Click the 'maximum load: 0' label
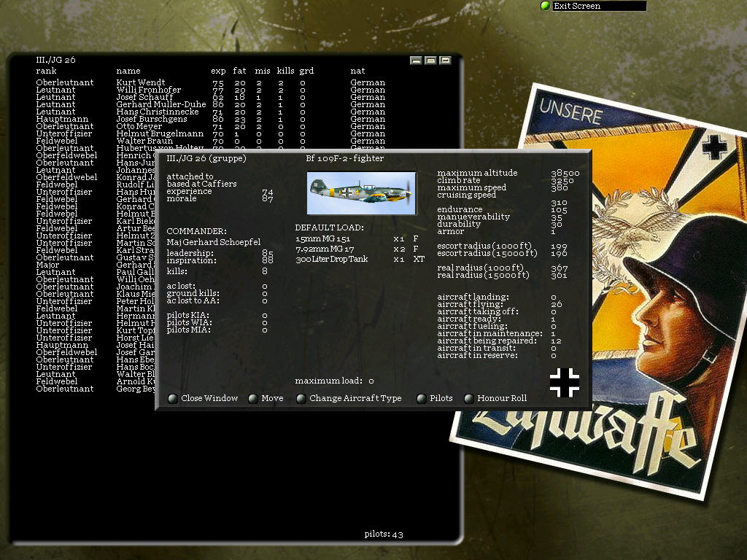Screen dimensions: 747x560 tap(334, 381)
